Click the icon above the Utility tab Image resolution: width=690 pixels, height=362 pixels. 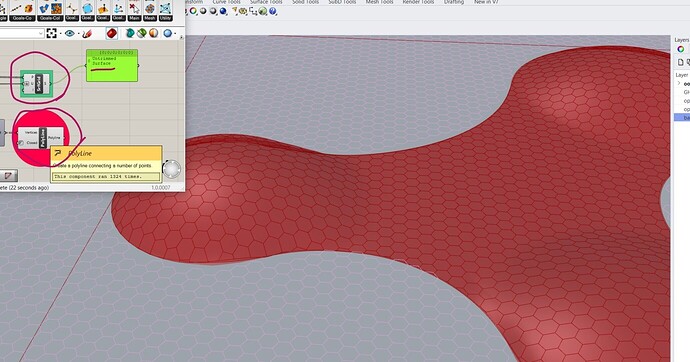(165, 8)
